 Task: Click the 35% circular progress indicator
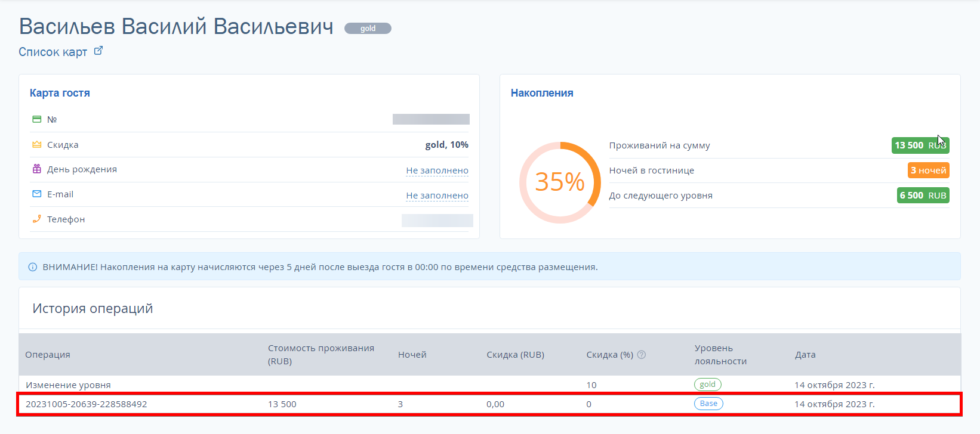pyautogui.click(x=560, y=182)
